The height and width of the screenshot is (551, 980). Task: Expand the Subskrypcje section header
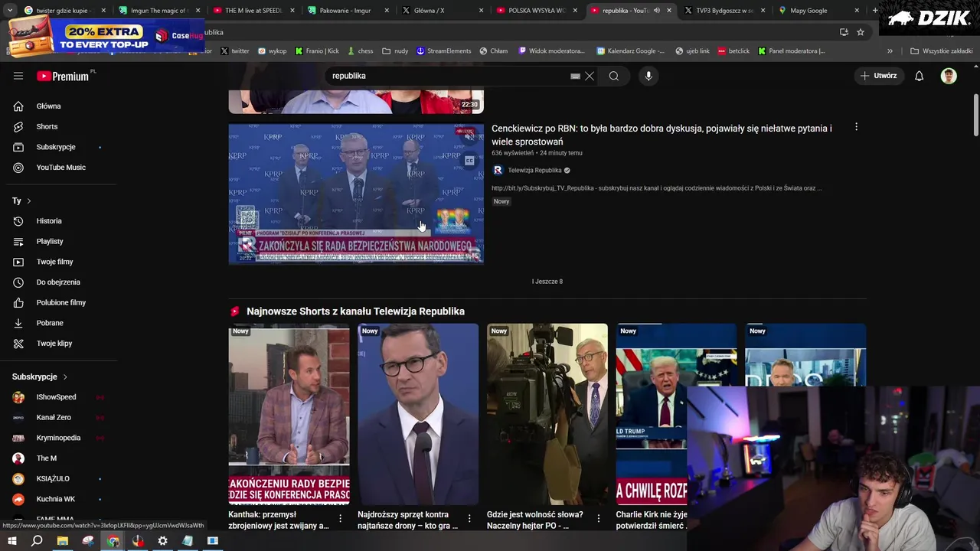(40, 377)
